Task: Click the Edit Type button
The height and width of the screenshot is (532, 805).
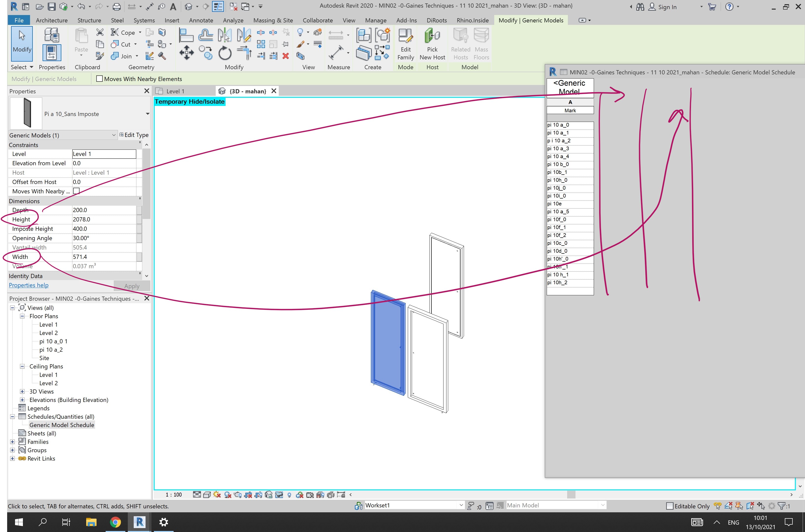Action: point(134,135)
